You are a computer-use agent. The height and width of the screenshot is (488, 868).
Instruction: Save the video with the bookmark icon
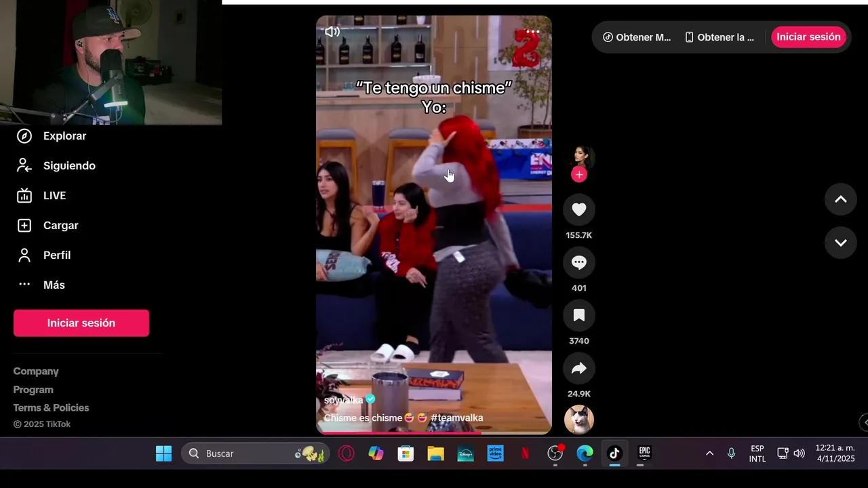coord(579,316)
